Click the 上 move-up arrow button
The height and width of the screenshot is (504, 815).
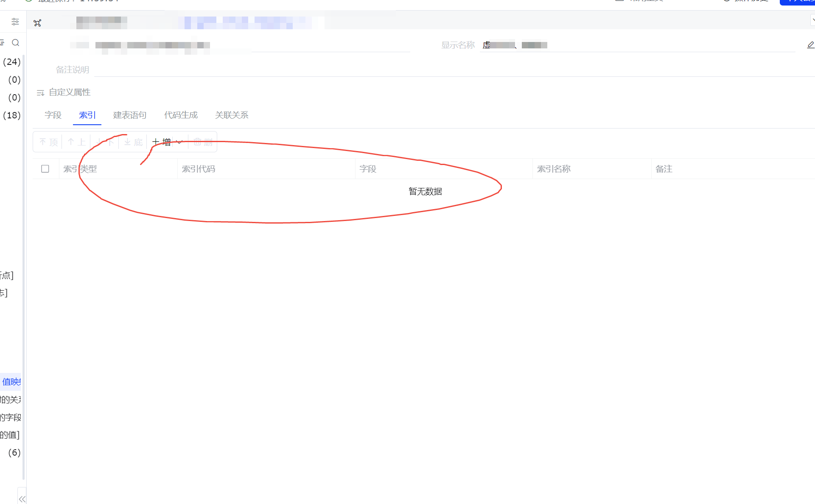tap(77, 142)
